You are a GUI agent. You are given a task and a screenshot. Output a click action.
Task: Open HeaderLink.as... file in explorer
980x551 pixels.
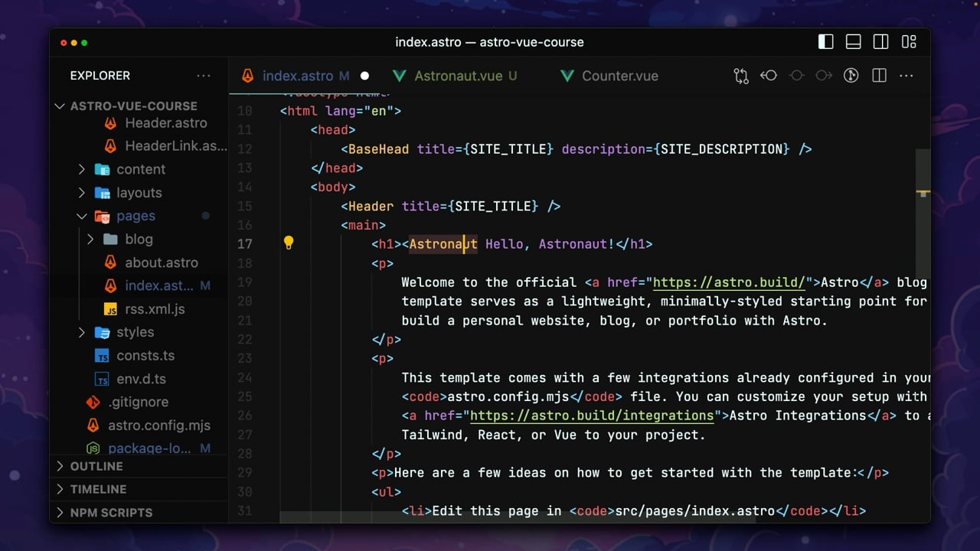pyautogui.click(x=176, y=145)
